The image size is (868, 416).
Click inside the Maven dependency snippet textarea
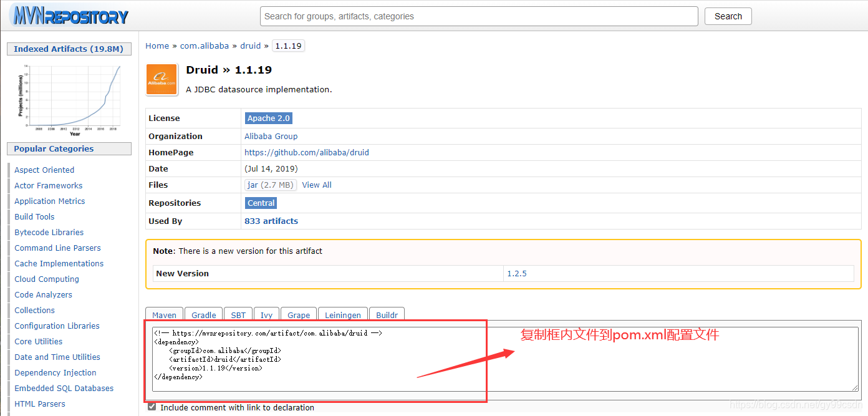coord(505,359)
